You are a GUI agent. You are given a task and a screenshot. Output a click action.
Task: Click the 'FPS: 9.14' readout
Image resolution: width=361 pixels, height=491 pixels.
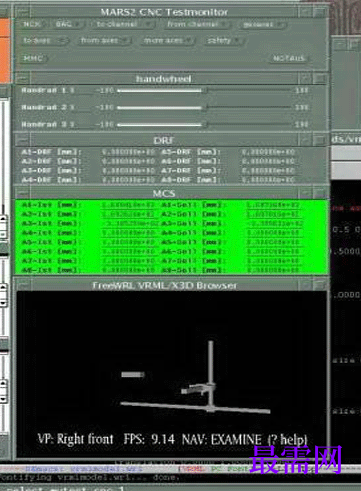149,439
